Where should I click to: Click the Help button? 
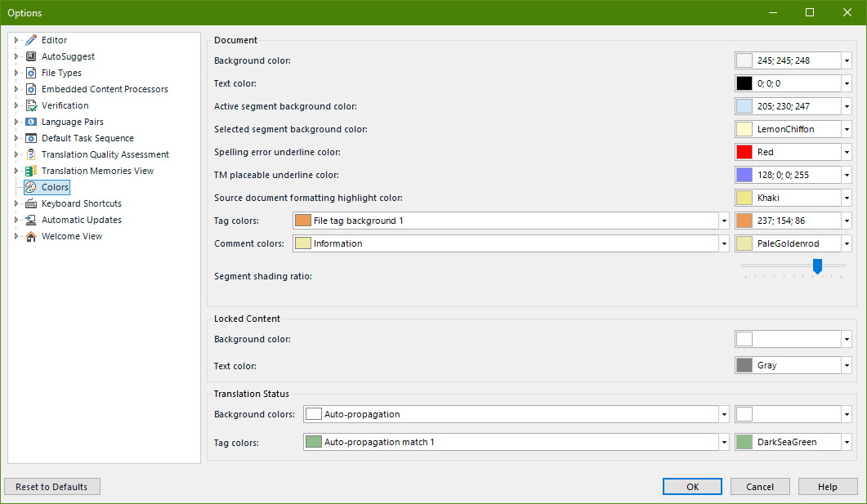pos(828,487)
